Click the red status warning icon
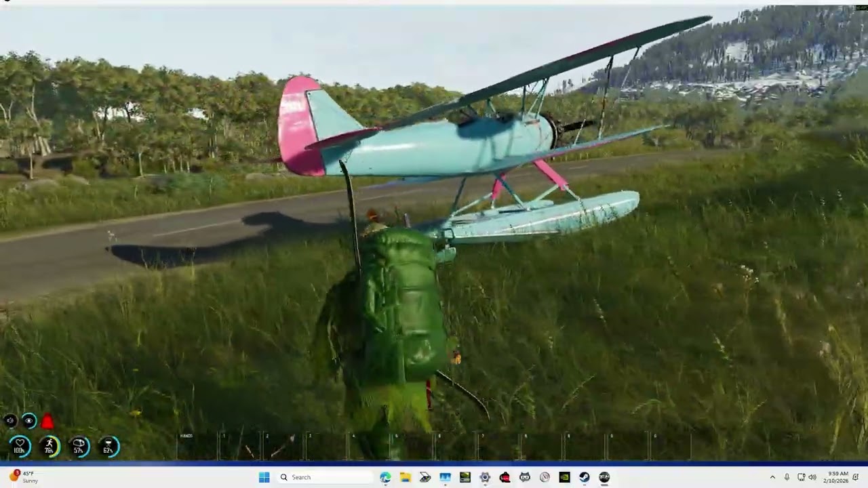Image resolution: width=868 pixels, height=488 pixels. [x=47, y=422]
